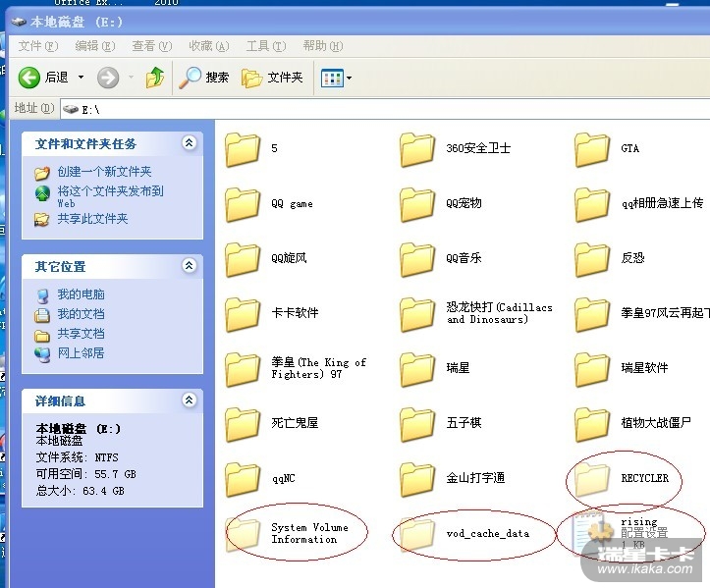Open the 帮助(H) menu
Viewport: 710px width, 588px height.
pyautogui.click(x=323, y=46)
